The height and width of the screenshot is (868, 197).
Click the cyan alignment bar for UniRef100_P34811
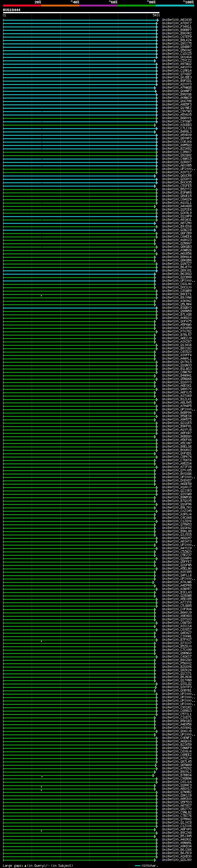(80, 27)
